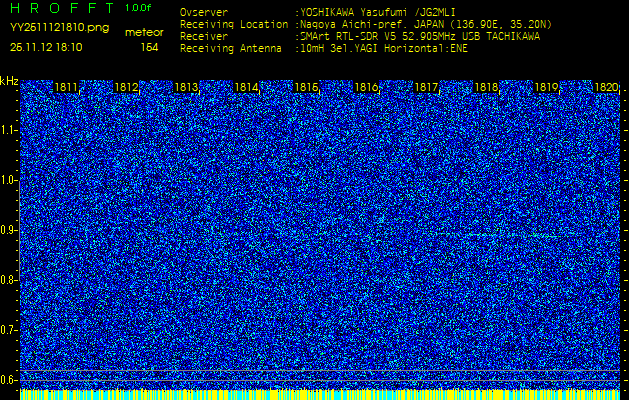The width and height of the screenshot is (629, 400).
Task: Click the Receiving Location label
Action: (x=234, y=24)
